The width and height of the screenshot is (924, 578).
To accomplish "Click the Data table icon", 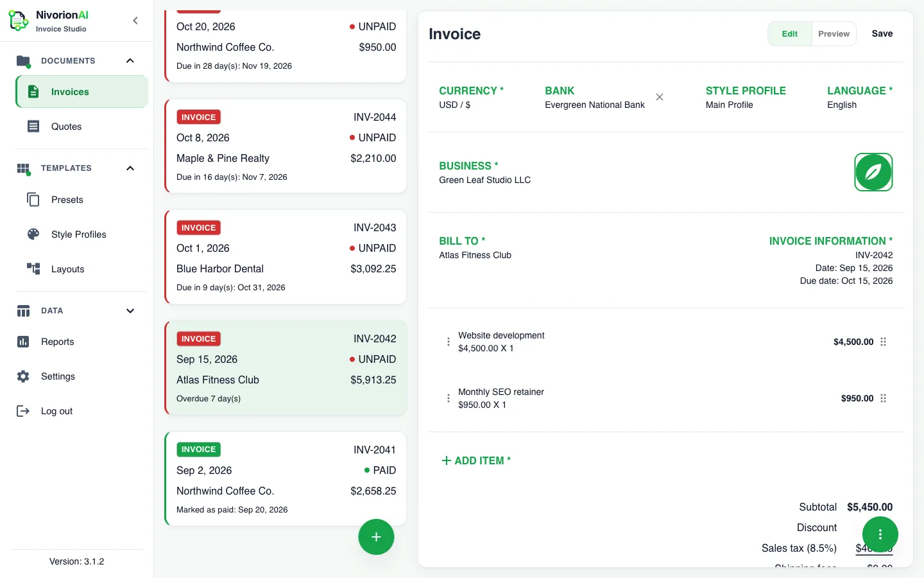I will click(x=23, y=311).
